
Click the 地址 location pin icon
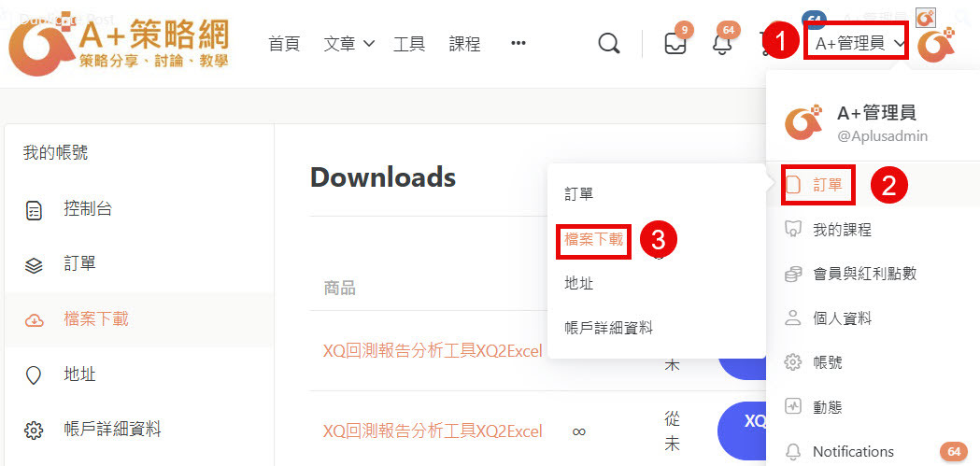[34, 375]
